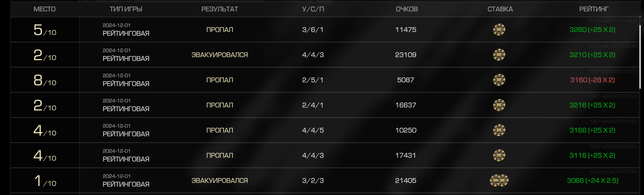Click the 3/6/1 kills stat cell

(x=313, y=30)
